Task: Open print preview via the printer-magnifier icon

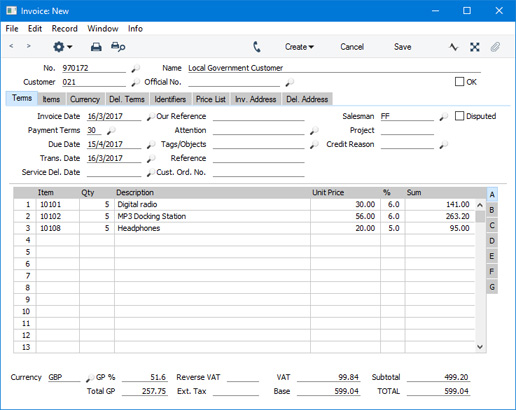Action: (118, 47)
